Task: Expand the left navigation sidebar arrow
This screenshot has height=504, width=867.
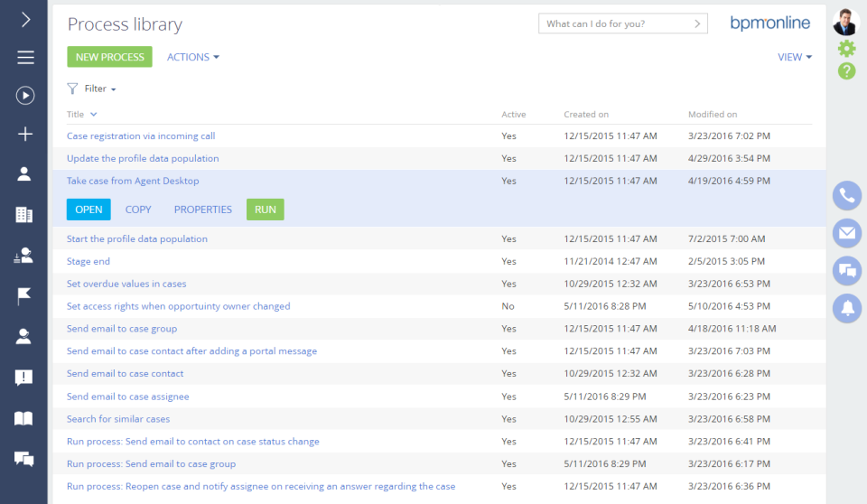Action: (25, 19)
